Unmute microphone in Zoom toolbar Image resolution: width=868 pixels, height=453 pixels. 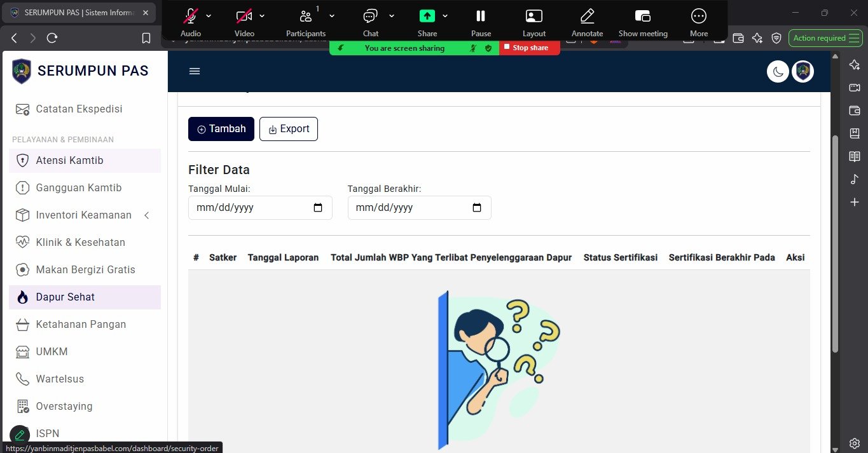190,22
